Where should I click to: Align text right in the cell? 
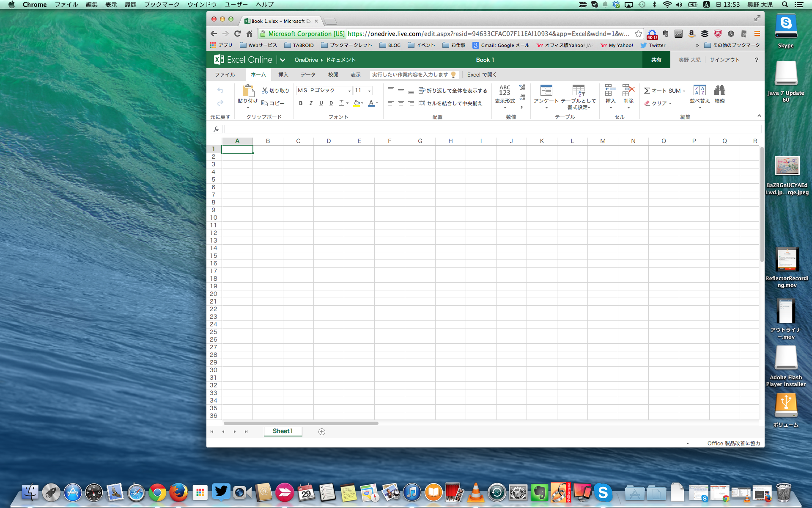(411, 103)
